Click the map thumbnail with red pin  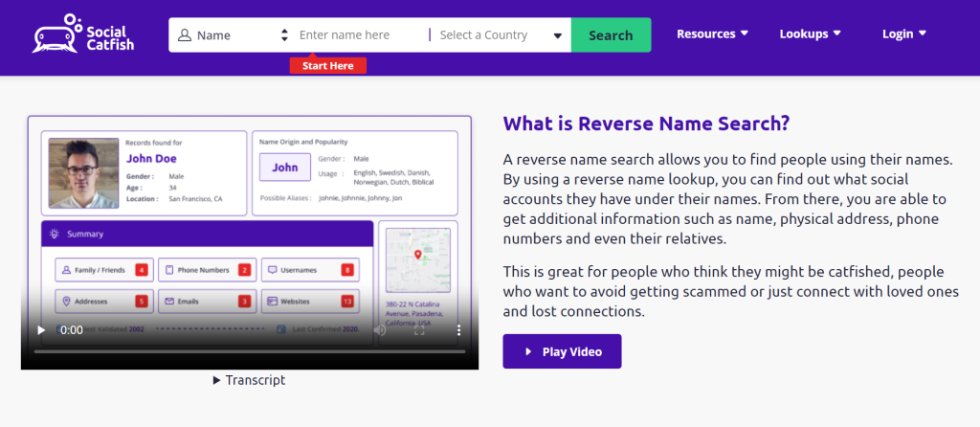click(418, 260)
